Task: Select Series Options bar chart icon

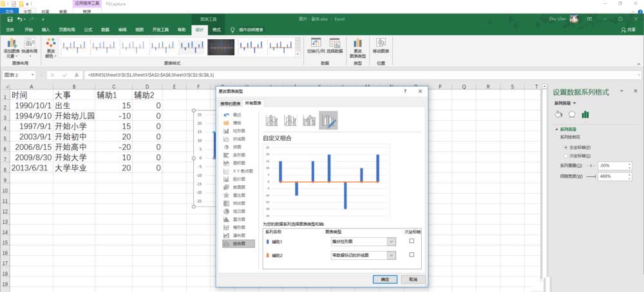Action: (x=585, y=114)
